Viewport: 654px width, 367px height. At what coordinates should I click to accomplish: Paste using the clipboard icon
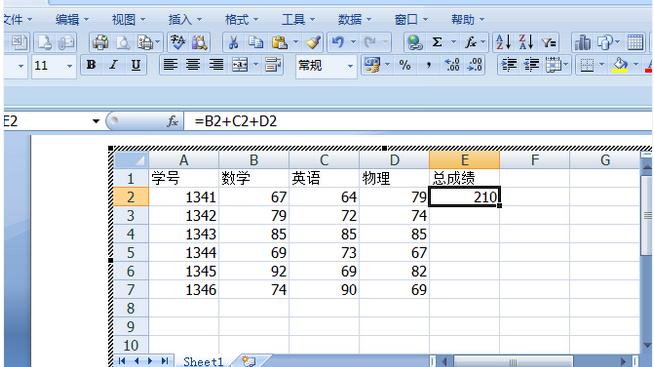coord(279,42)
